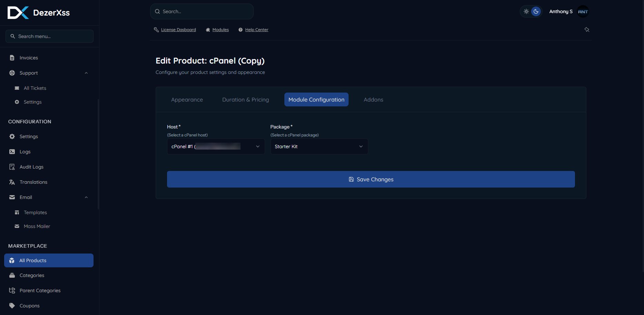Click the DezerXss logo icon
Image resolution: width=644 pixels, height=315 pixels.
(18, 13)
